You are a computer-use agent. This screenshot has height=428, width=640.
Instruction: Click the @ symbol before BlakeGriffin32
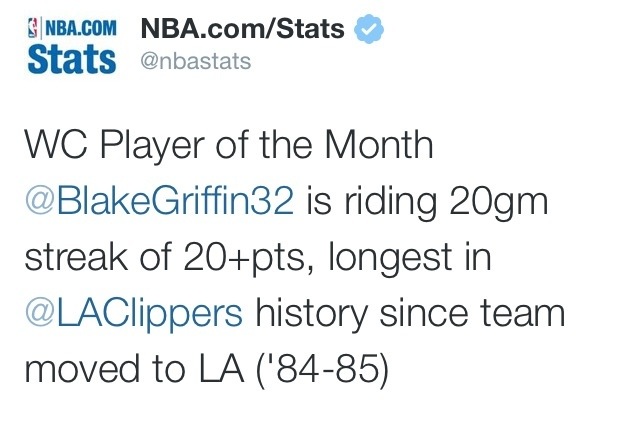pos(40,201)
